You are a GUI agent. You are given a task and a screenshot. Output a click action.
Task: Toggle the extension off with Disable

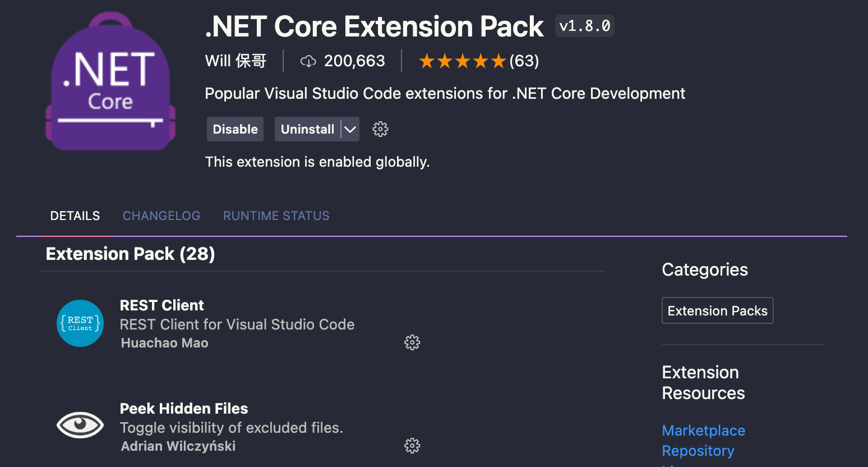pos(235,129)
